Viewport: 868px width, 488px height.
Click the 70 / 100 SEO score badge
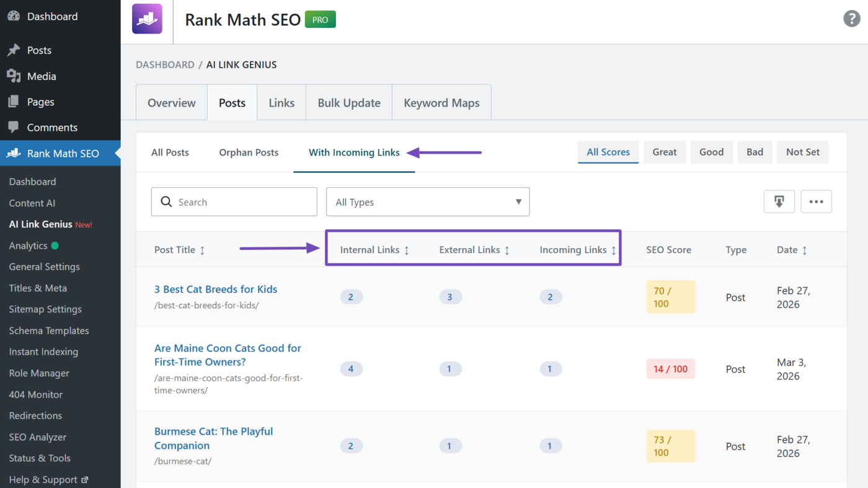(x=671, y=297)
